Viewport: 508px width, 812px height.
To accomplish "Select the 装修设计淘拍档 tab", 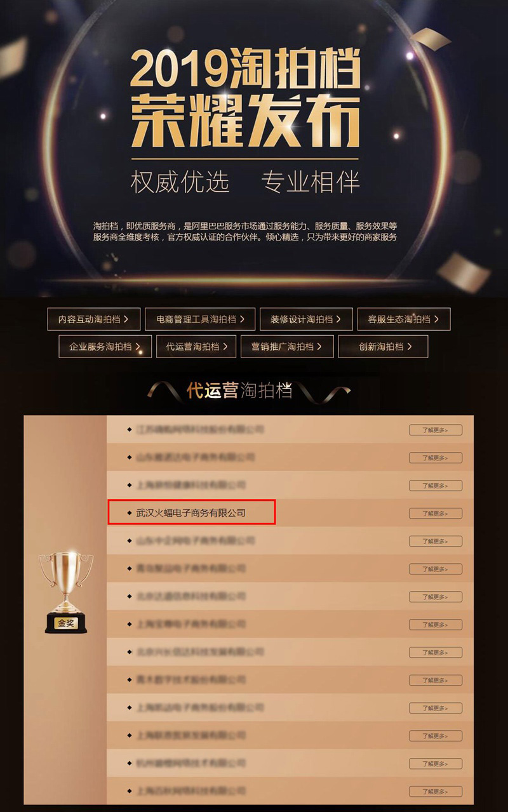I will coord(306,319).
